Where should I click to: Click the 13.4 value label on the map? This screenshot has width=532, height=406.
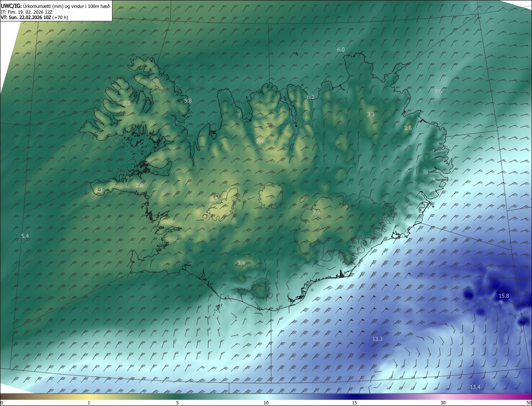click(475, 387)
